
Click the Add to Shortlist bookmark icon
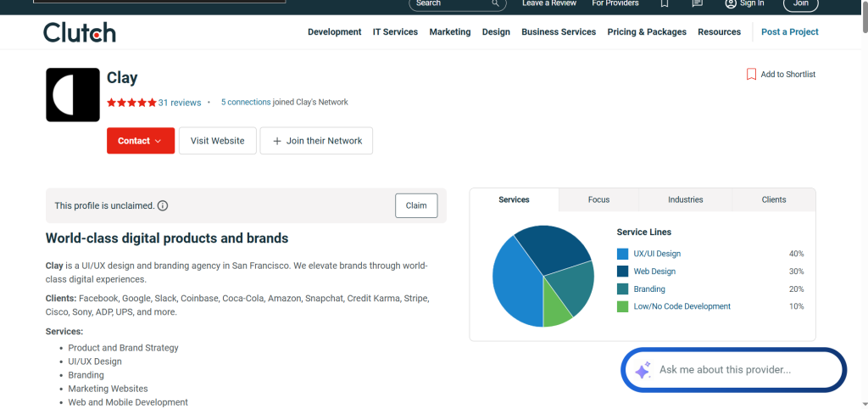[x=751, y=75]
